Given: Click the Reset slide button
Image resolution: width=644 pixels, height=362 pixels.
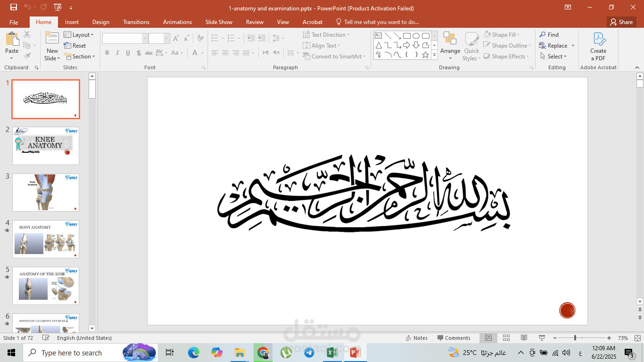Looking at the screenshot, I should click(75, 46).
